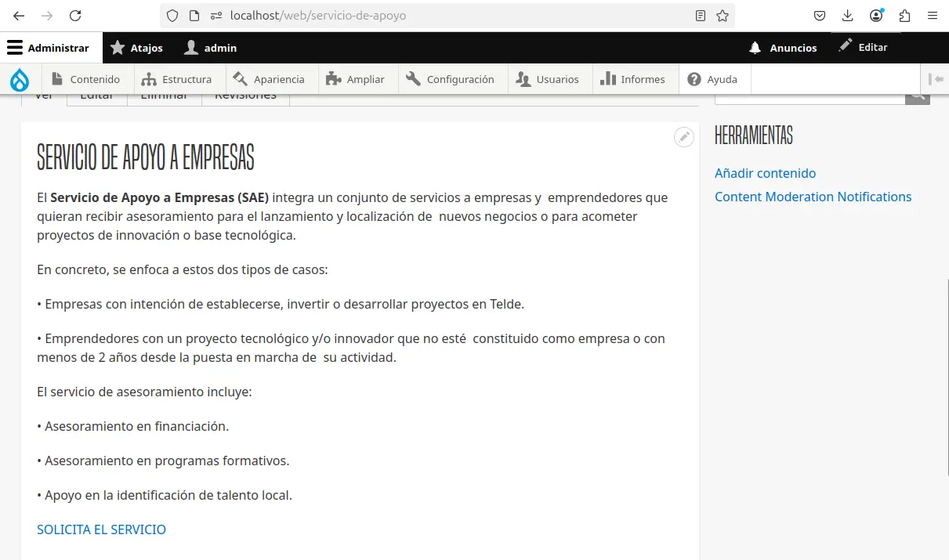Click the quick edit pencil icon on the article
The width and height of the screenshot is (949, 560).
pyautogui.click(x=683, y=136)
